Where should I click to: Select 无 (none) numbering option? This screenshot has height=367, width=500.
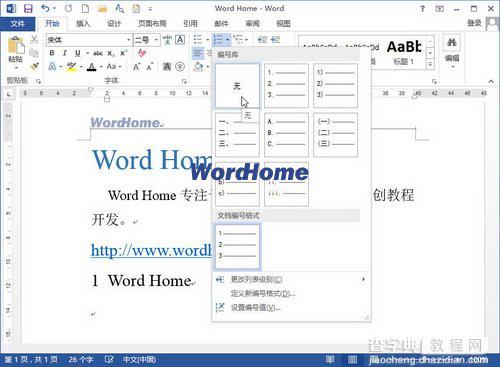[x=237, y=86]
